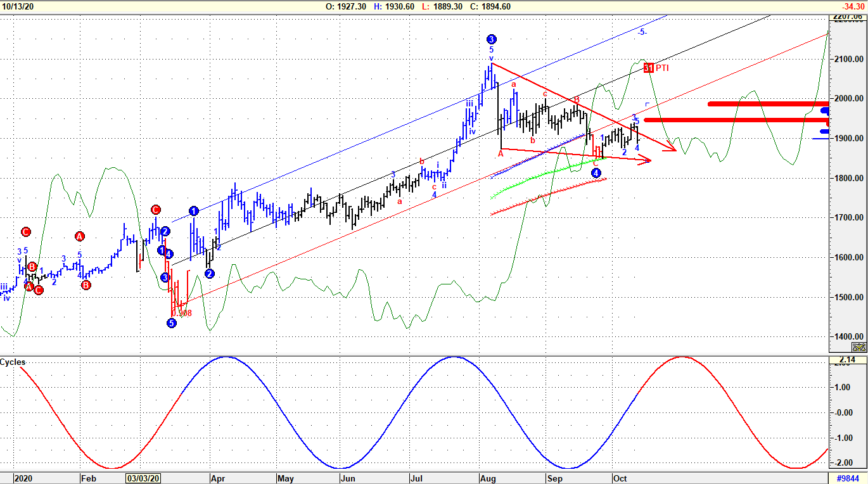Select the blue circled 4 at September low

[x=596, y=172]
